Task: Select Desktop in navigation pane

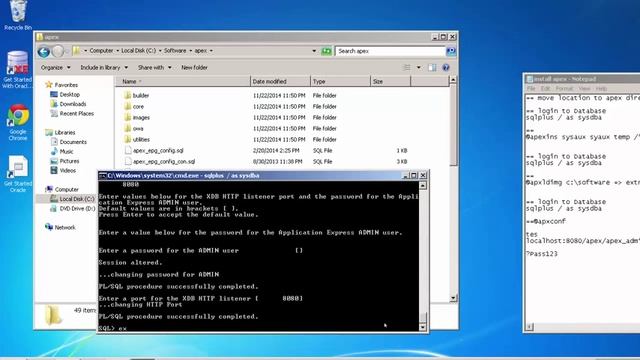Action: [69, 94]
